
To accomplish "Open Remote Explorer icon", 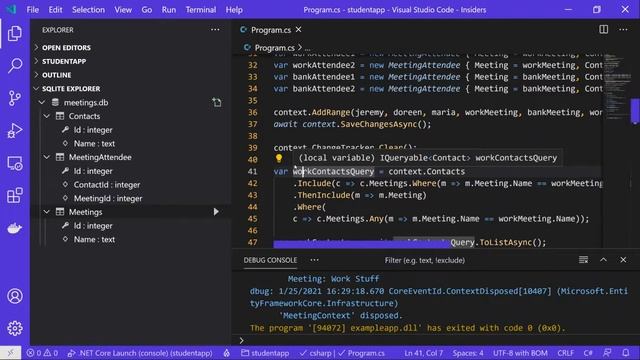I will pyautogui.click(x=15, y=163).
